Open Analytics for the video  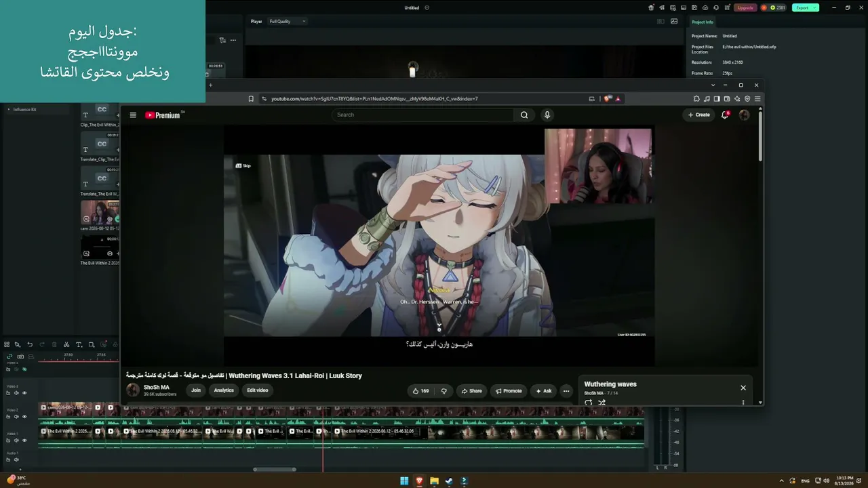(x=224, y=390)
